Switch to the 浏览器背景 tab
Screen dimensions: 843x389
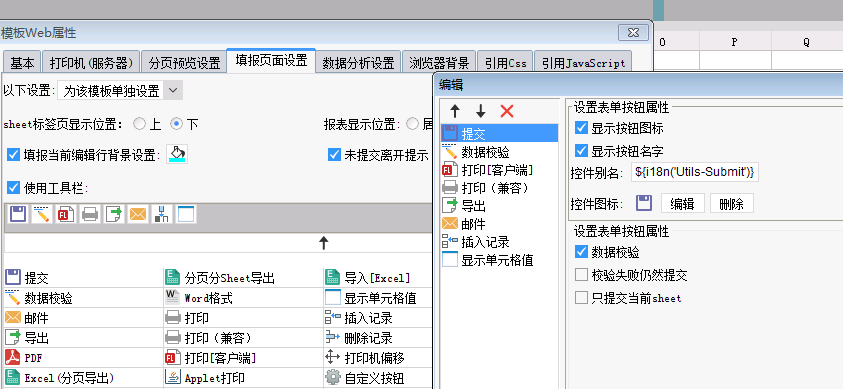(x=439, y=63)
